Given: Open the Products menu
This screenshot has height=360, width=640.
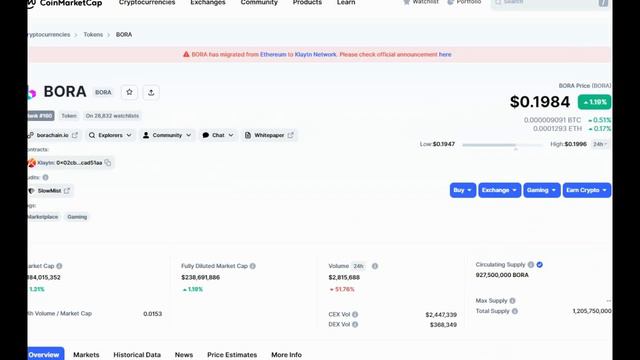Looking at the screenshot, I should [307, 2].
